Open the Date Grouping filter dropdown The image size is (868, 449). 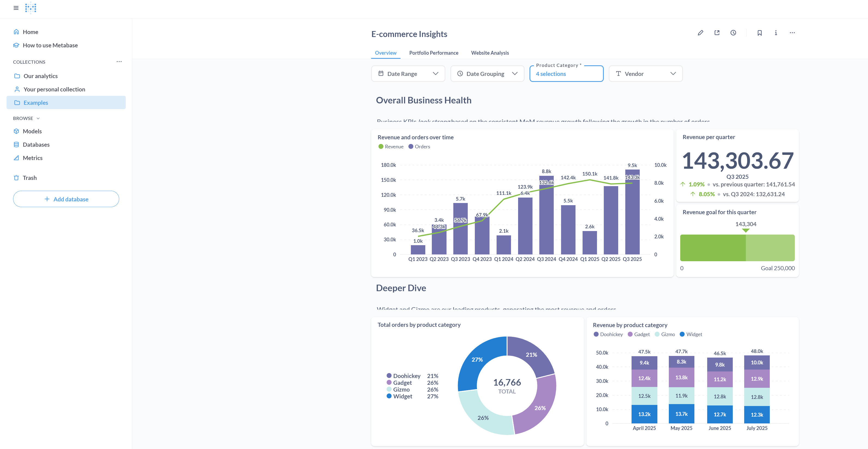click(x=487, y=73)
